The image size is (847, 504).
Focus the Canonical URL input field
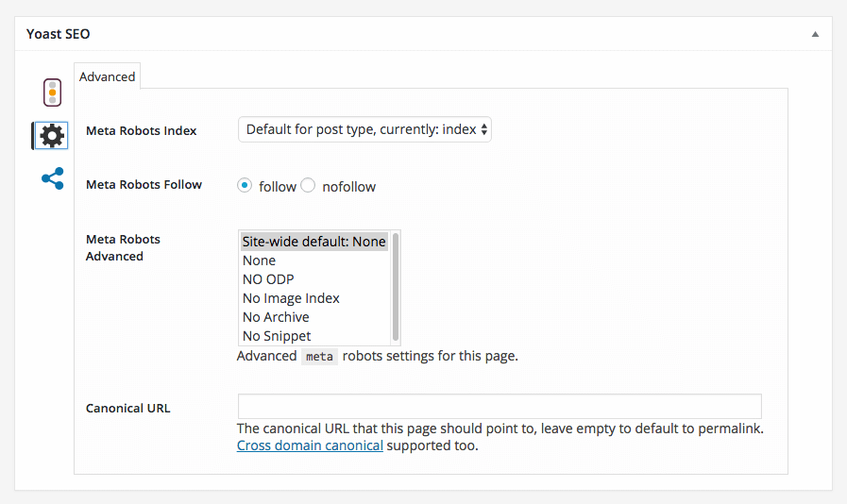tap(500, 406)
